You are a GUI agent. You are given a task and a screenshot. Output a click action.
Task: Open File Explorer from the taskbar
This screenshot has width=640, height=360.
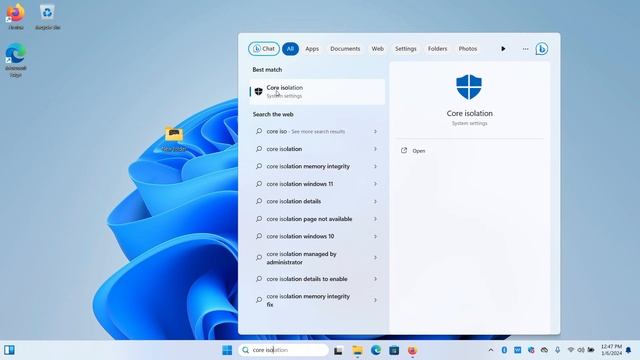[x=358, y=350]
